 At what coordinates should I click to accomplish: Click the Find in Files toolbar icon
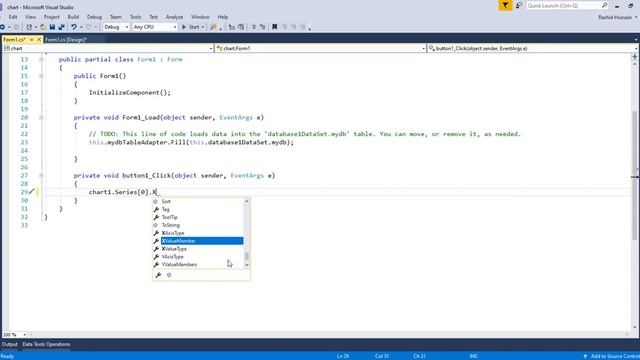click(213, 27)
